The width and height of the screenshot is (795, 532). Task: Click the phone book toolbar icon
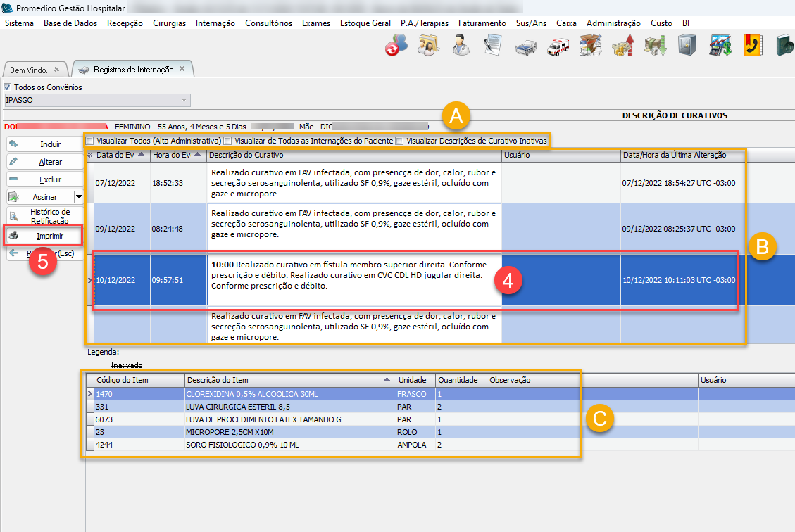pos(753,46)
